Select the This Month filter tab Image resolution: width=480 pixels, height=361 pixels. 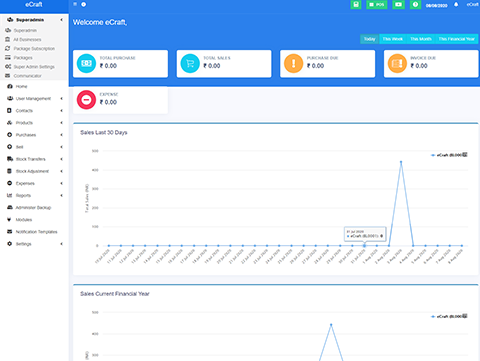tap(421, 39)
